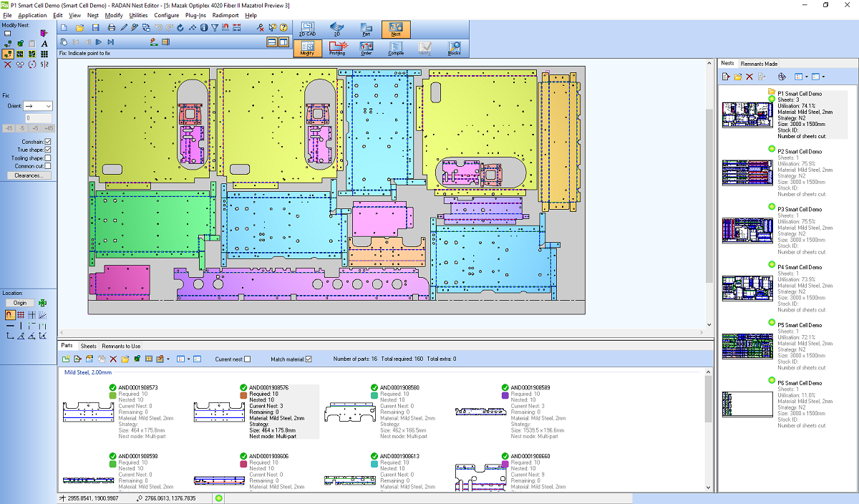Open the Order step

coord(367,48)
